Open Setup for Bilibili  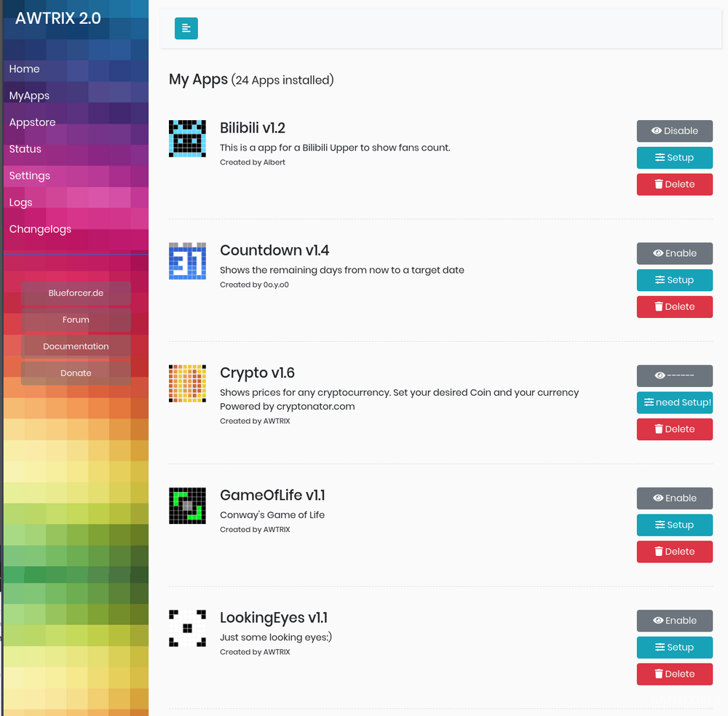(x=675, y=158)
